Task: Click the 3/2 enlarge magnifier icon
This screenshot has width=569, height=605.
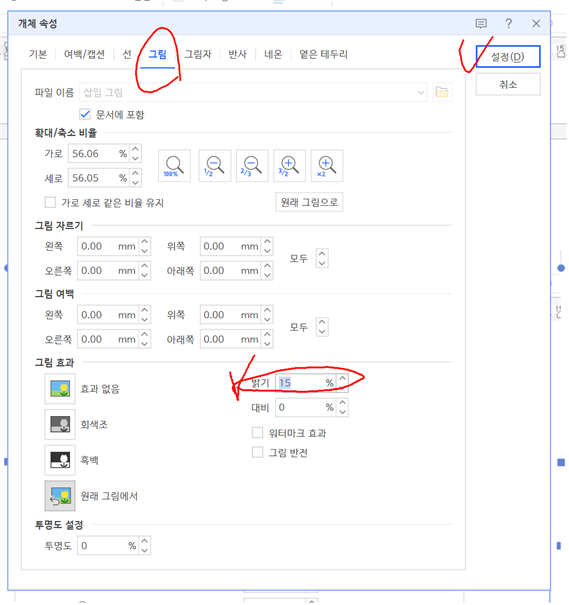Action: [x=289, y=166]
